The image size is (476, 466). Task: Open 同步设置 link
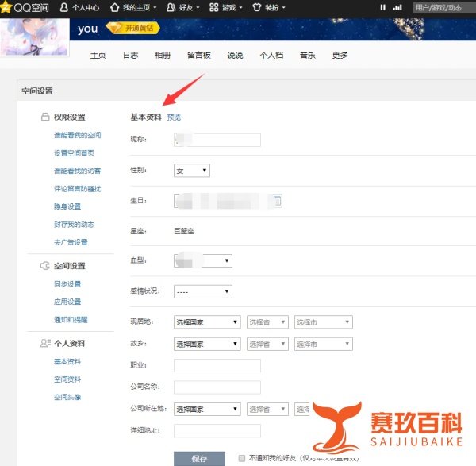tap(67, 284)
